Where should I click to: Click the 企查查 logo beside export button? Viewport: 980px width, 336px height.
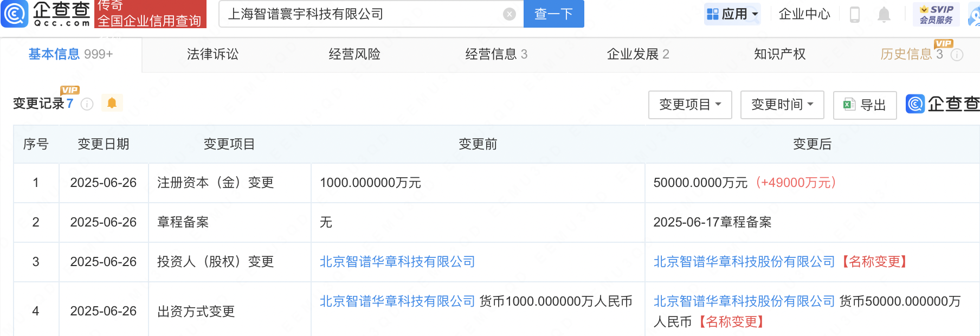pyautogui.click(x=943, y=104)
